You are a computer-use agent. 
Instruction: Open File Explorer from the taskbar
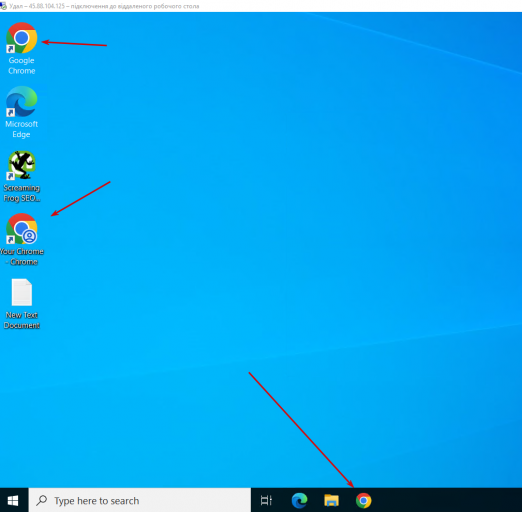(331, 500)
